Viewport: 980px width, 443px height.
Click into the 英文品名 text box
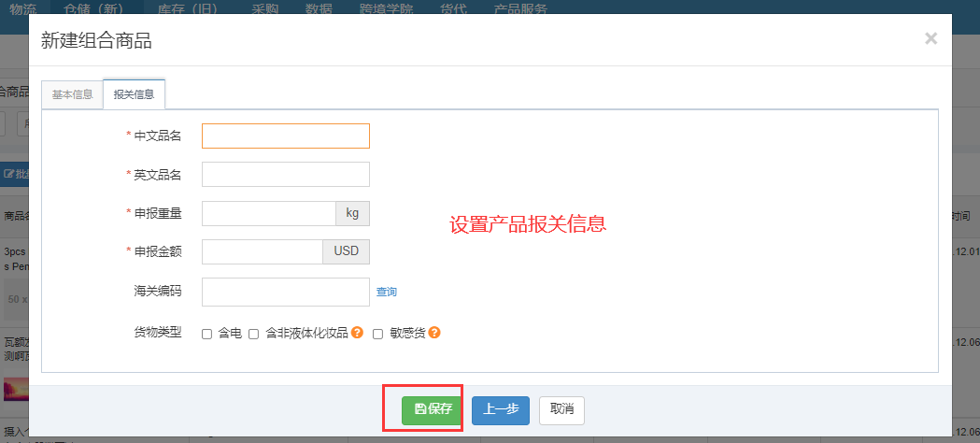point(286,175)
